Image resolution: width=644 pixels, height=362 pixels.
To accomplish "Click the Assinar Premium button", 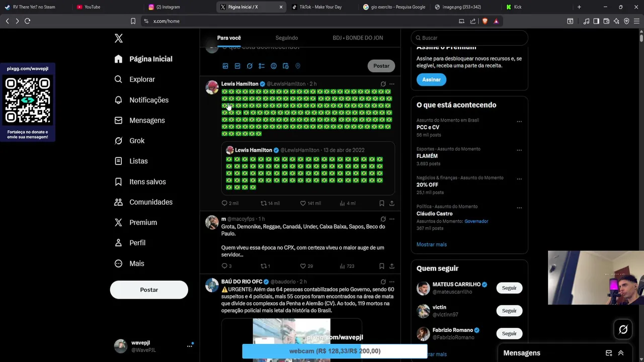I will [431, 79].
